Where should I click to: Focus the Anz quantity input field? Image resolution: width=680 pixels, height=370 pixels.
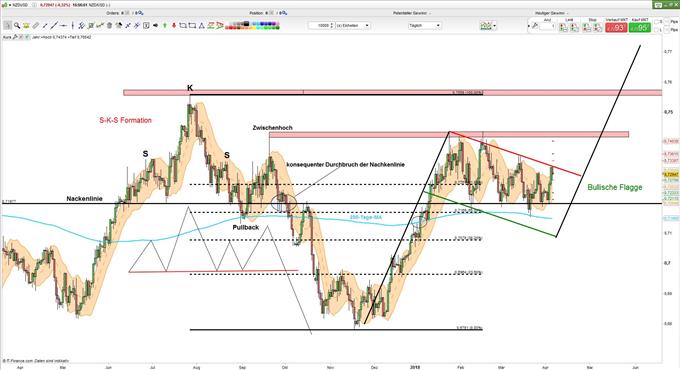(x=547, y=26)
